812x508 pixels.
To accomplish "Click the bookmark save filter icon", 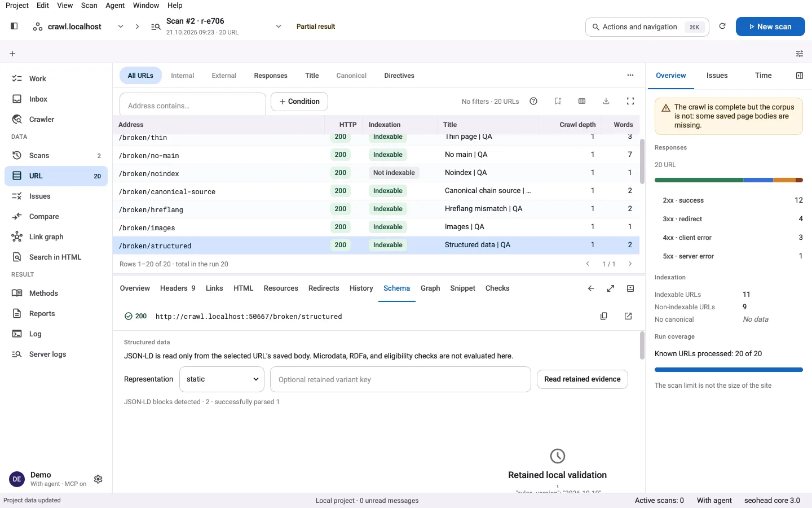I will [558, 101].
